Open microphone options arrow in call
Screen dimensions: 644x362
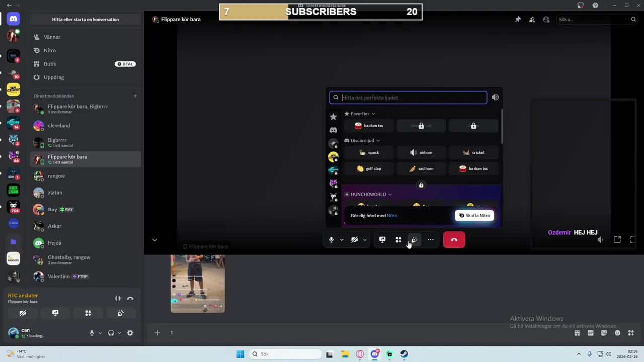[x=342, y=240]
